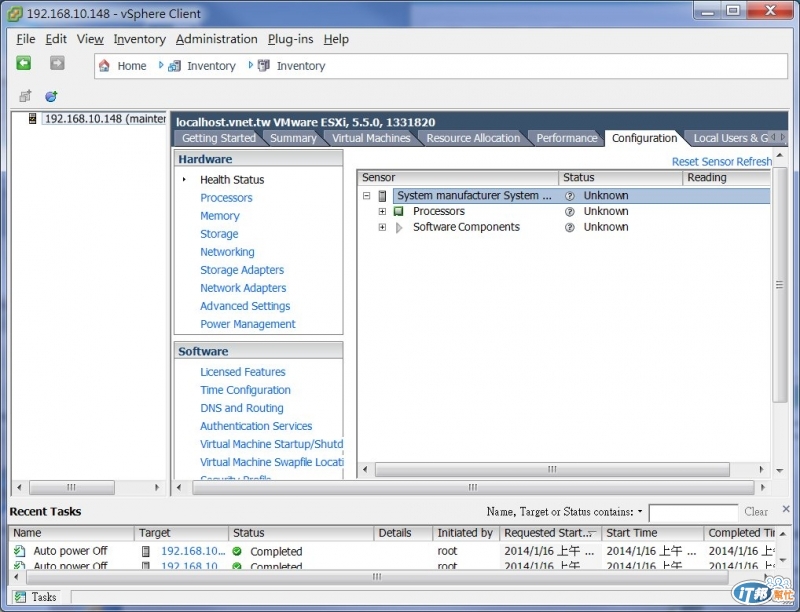Open the View menu

(90, 39)
